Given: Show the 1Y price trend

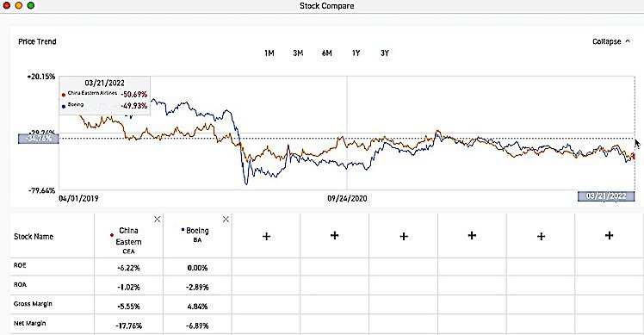Looking at the screenshot, I should tap(356, 53).
